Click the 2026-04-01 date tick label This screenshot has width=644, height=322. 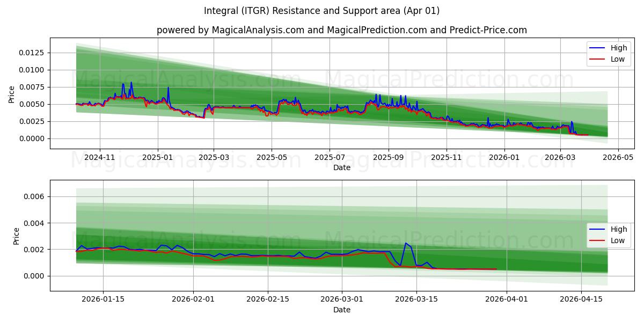tap(507, 299)
